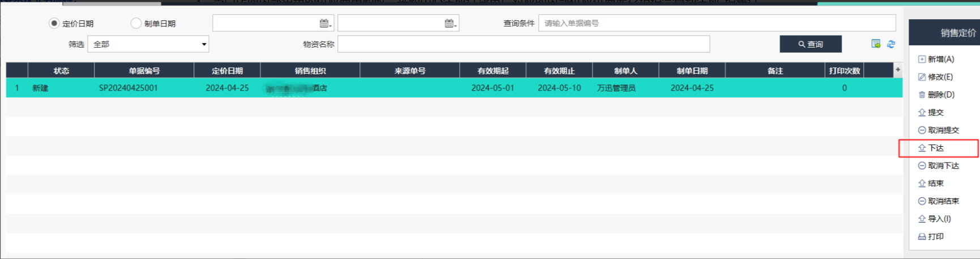Screen dimensions: 980x259
Task: Click the 物资名称 text field
Action: [523, 44]
